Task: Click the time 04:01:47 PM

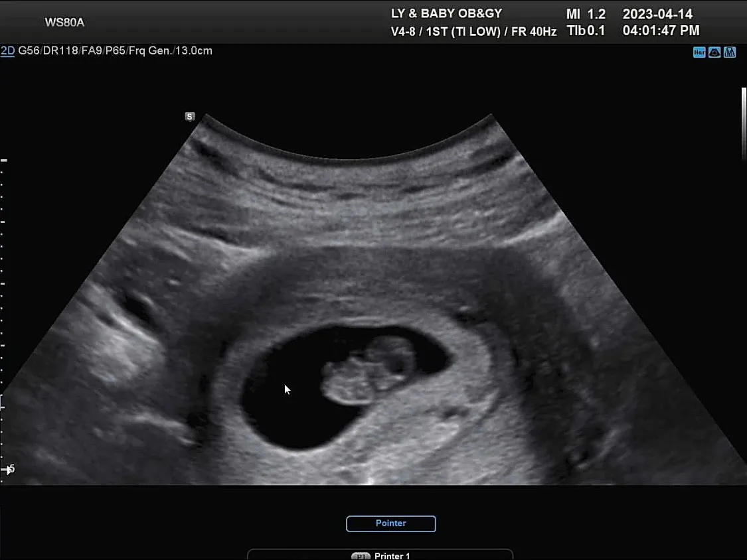Action: [661, 31]
